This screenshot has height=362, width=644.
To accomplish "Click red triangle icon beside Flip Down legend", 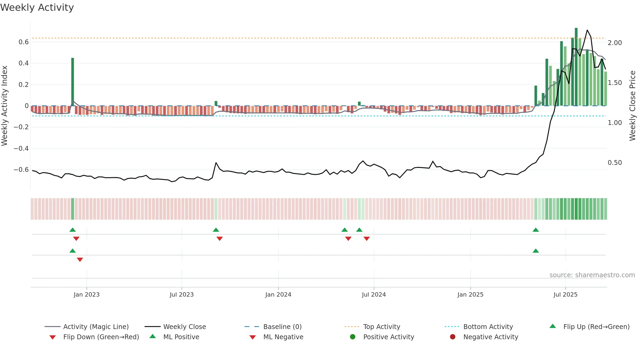I will [x=53, y=337].
